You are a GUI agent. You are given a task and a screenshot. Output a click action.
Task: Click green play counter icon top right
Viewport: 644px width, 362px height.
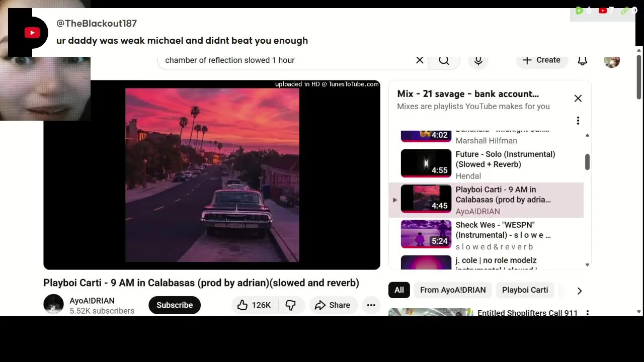tap(579, 10)
